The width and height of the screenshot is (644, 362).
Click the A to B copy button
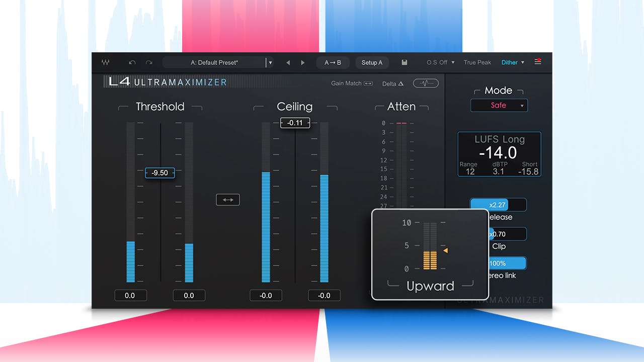pos(333,62)
